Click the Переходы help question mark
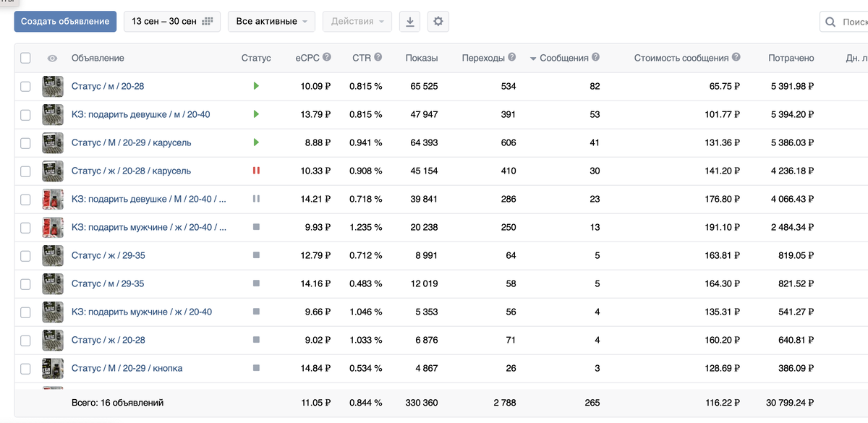Viewport: 868px width, 423px height. 512,58
